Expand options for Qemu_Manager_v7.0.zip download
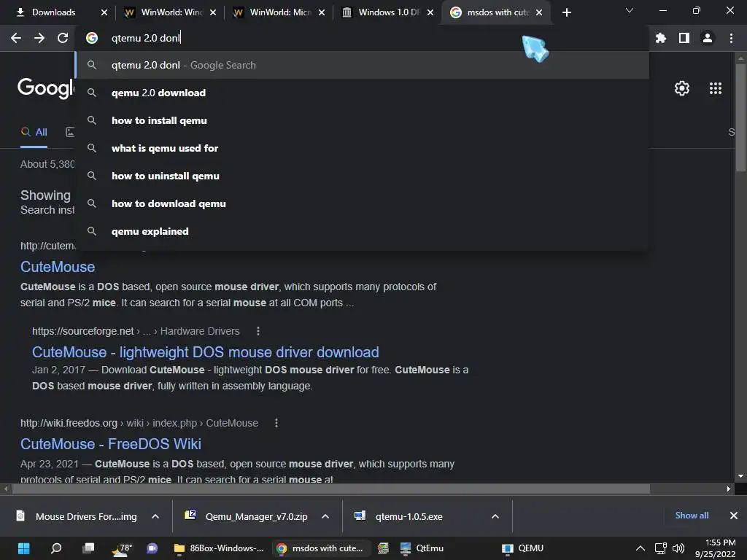 (x=325, y=516)
